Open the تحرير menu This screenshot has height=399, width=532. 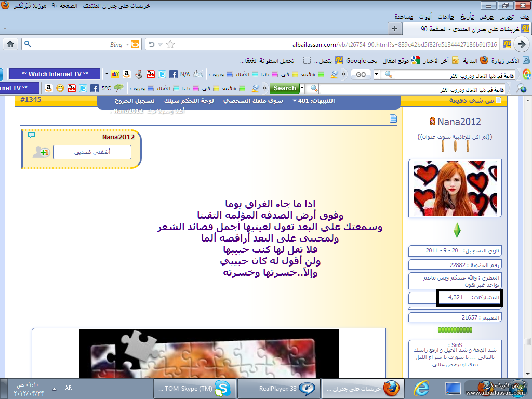point(507,17)
